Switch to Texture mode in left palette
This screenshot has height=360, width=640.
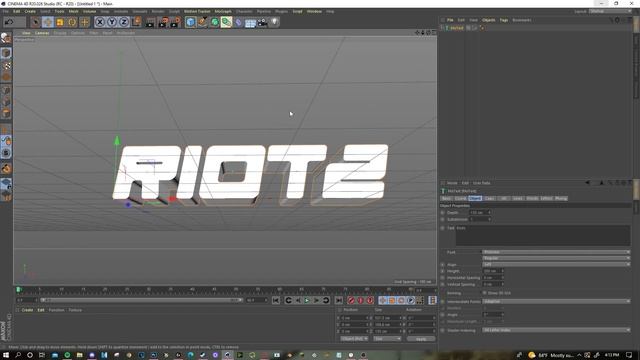(x=6, y=65)
